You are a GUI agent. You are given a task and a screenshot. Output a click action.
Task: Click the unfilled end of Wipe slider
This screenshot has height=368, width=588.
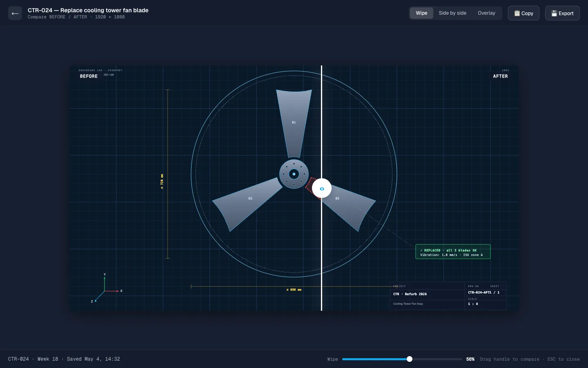pyautogui.click(x=436, y=359)
